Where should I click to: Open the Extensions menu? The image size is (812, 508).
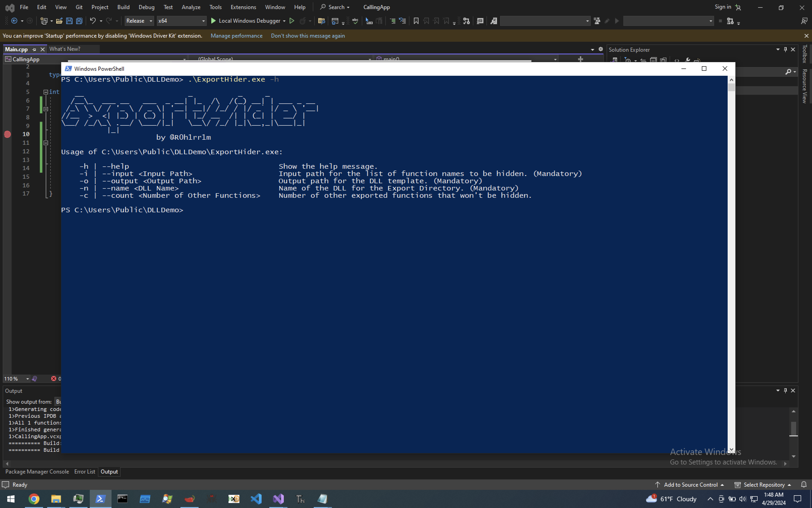tap(243, 7)
